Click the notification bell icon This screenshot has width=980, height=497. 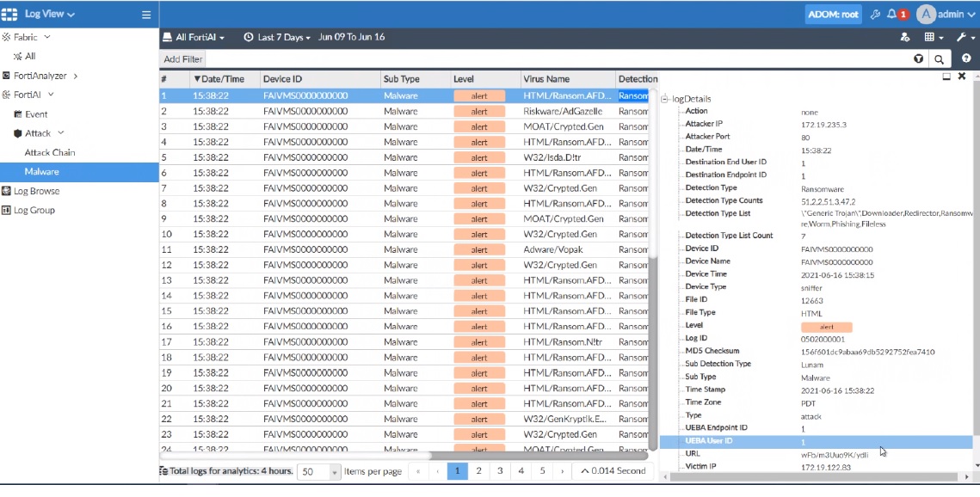(x=891, y=15)
